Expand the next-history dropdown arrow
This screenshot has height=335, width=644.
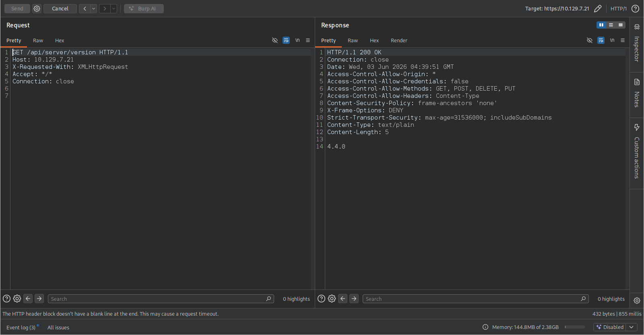coord(114,8)
